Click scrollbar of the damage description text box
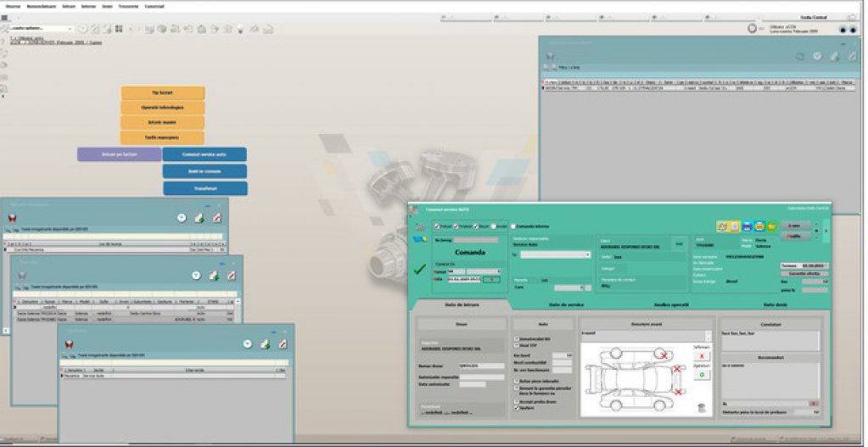Image resolution: width=868 pixels, height=447 pixels. click(708, 336)
